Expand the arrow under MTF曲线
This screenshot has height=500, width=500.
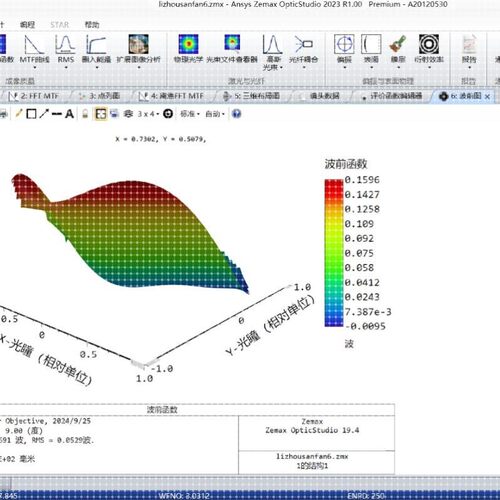click(x=34, y=68)
